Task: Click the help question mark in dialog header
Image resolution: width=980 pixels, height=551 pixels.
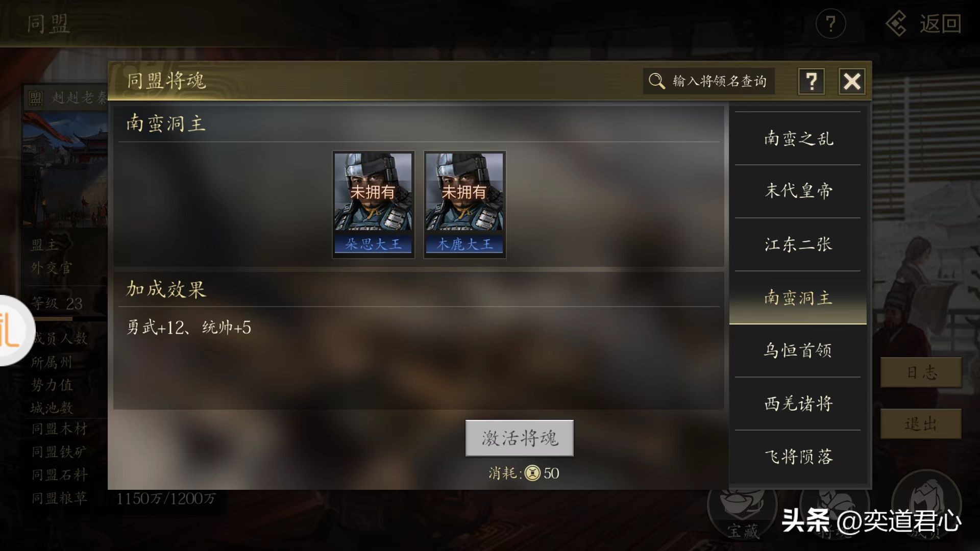Action: 811,81
